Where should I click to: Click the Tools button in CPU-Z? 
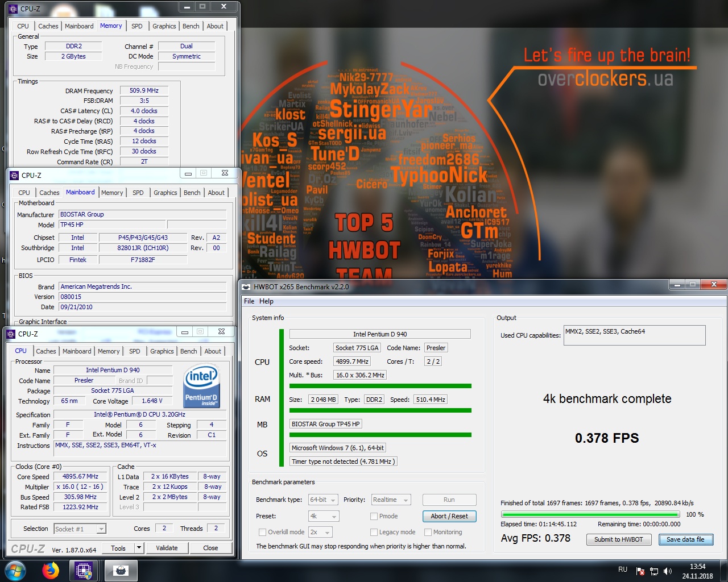point(118,548)
